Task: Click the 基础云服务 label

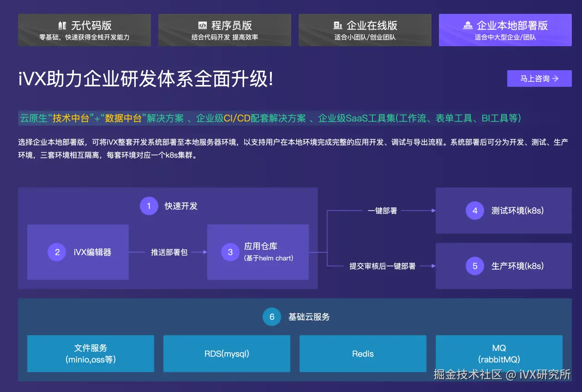Action: tap(309, 317)
